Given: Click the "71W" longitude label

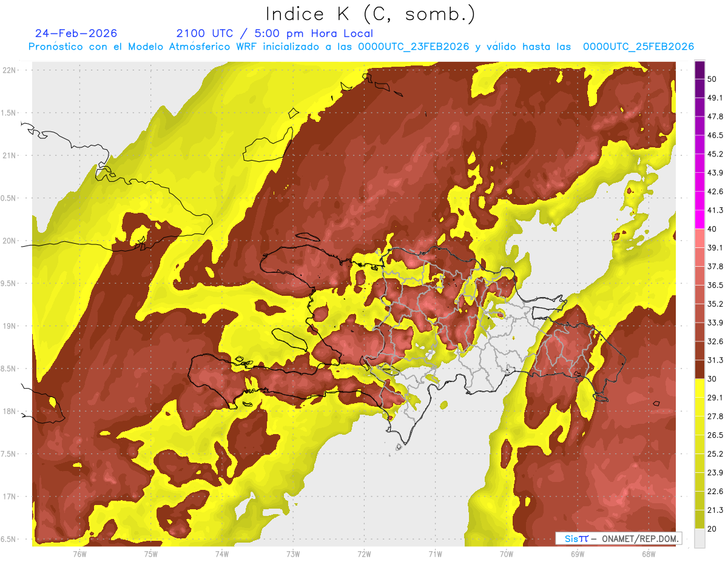Looking at the screenshot, I should (435, 554).
